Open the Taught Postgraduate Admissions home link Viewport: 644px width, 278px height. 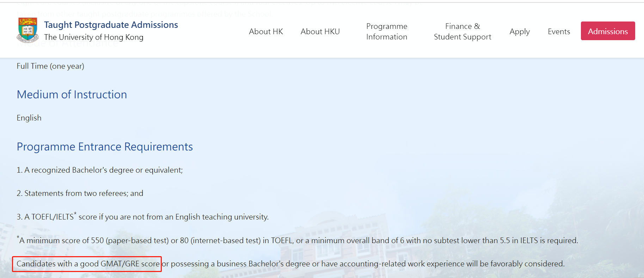111,25
